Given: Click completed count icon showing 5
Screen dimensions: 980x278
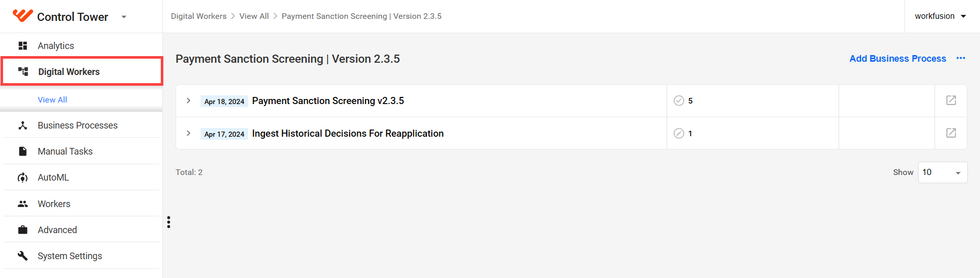Looking at the screenshot, I should pyautogui.click(x=679, y=100).
